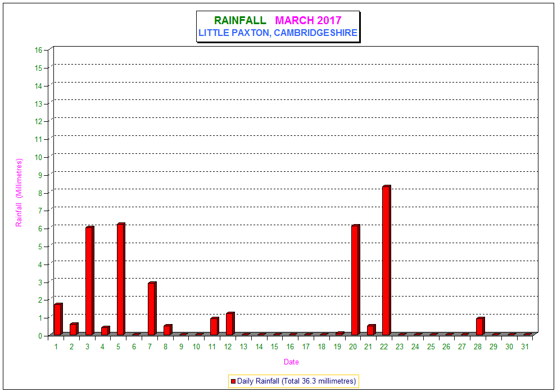The width and height of the screenshot is (557, 392).
Task: Click the RAINFALL title word
Action: [240, 20]
